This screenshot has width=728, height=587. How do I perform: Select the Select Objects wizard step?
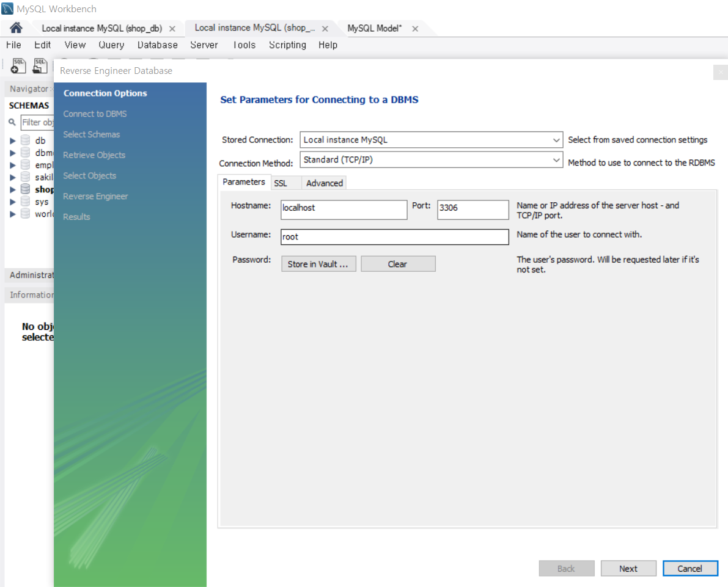[x=90, y=175]
